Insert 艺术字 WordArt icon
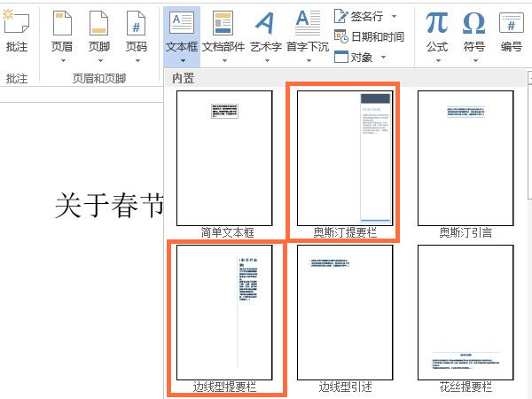 click(x=265, y=23)
